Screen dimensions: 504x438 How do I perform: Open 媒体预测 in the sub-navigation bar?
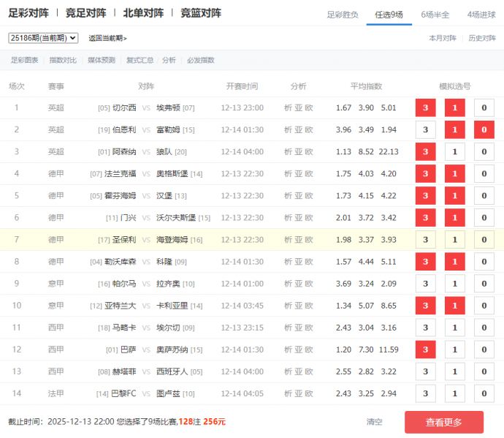click(102, 60)
